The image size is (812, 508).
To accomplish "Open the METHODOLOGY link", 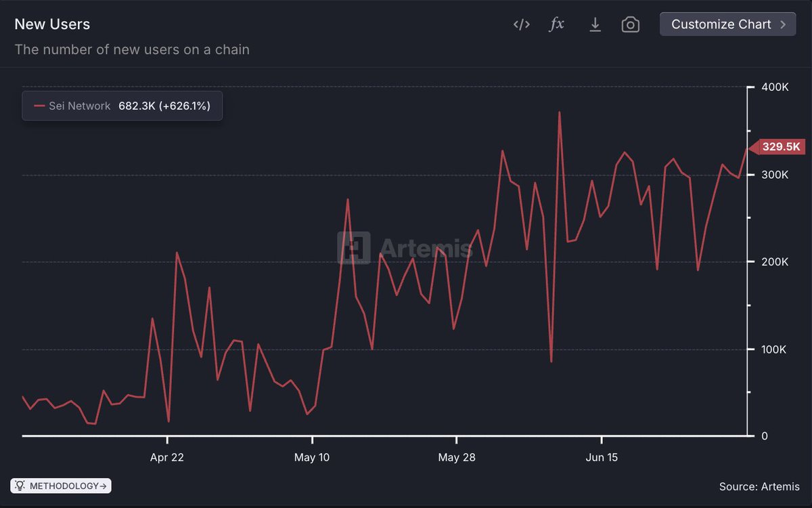I will (61, 486).
